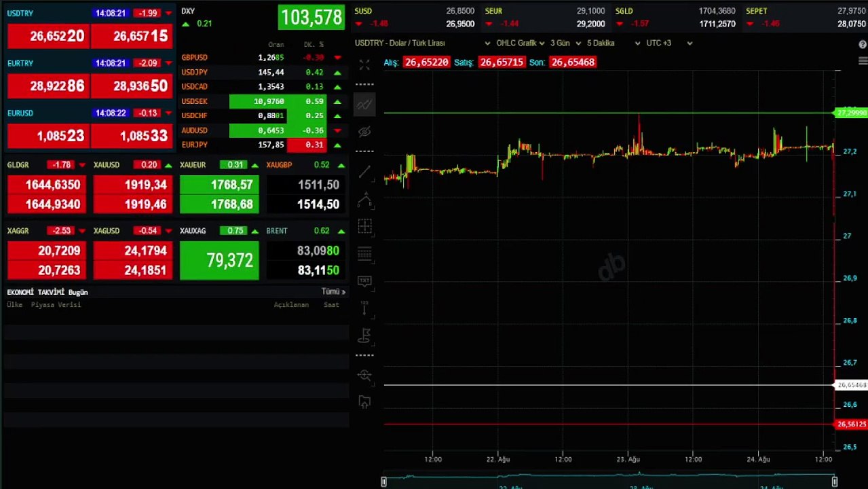Click right handle of chart range navigator

coord(835,482)
